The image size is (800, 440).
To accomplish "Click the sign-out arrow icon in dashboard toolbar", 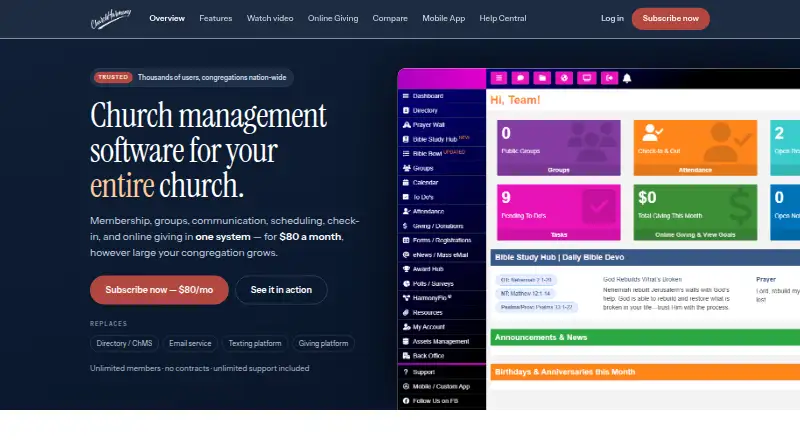I will (x=609, y=78).
